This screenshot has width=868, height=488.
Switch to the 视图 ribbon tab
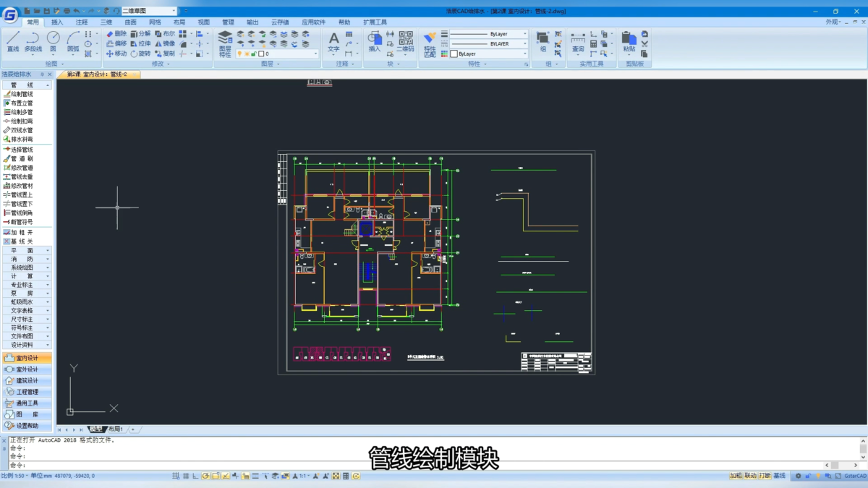(x=204, y=22)
